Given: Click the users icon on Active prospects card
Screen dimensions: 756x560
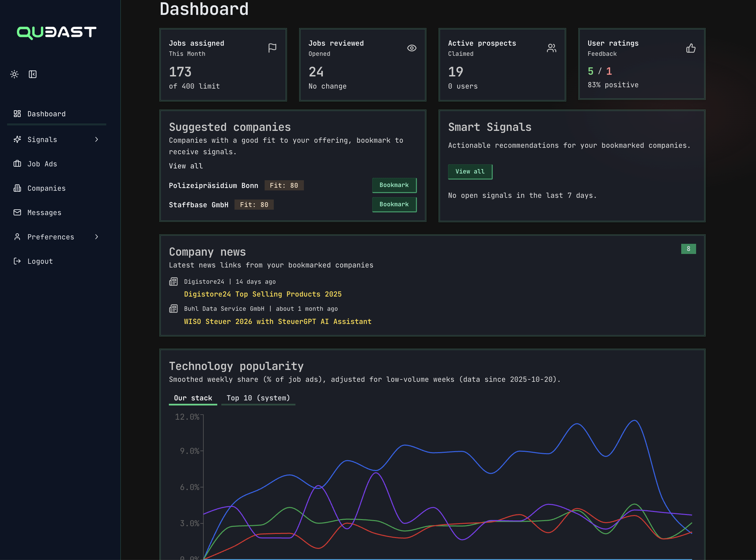Looking at the screenshot, I should tap(552, 48).
